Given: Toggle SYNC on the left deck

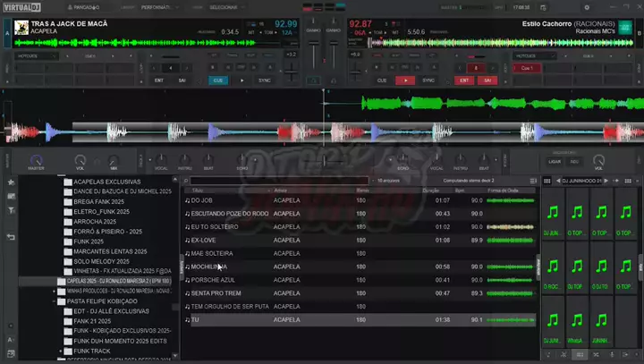Looking at the screenshot, I should 265,80.
